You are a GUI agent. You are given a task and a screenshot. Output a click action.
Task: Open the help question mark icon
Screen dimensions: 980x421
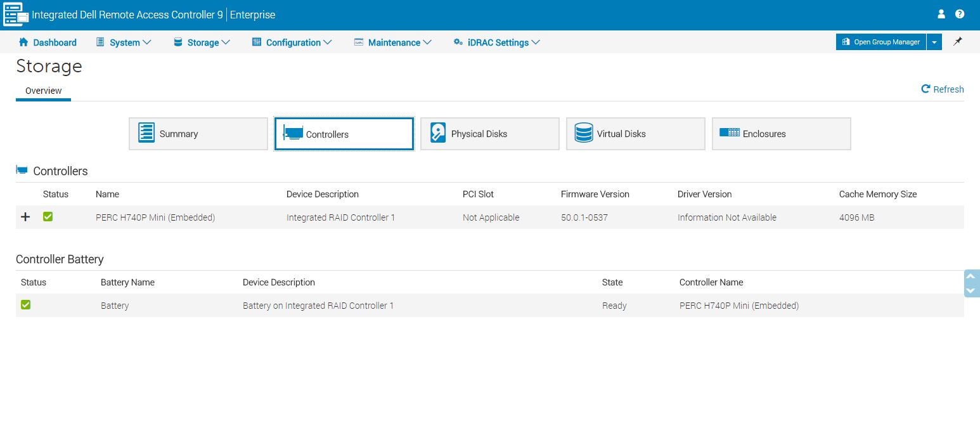point(960,14)
